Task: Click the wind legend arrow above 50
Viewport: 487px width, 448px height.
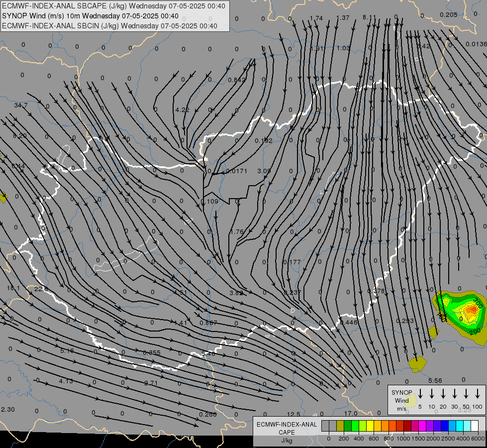Action: coord(466,394)
